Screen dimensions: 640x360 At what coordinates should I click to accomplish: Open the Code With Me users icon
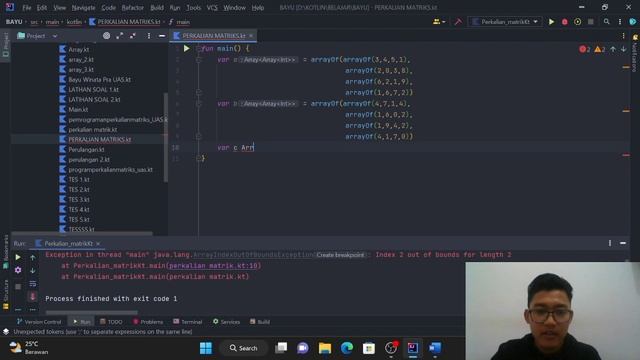(439, 22)
